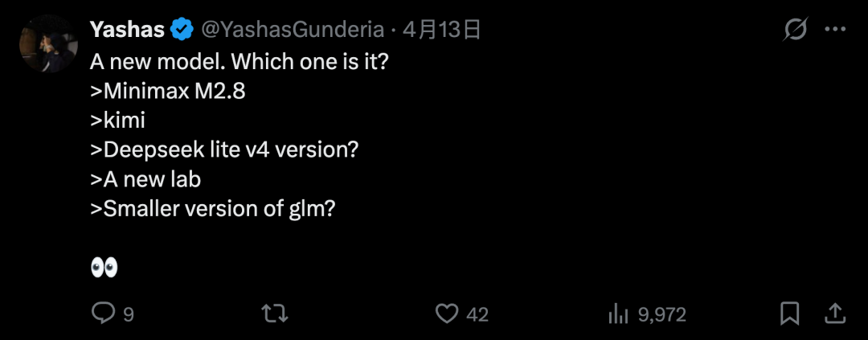The image size is (868, 340).
Task: Click the Grok slashed-circle icon
Action: click(795, 31)
